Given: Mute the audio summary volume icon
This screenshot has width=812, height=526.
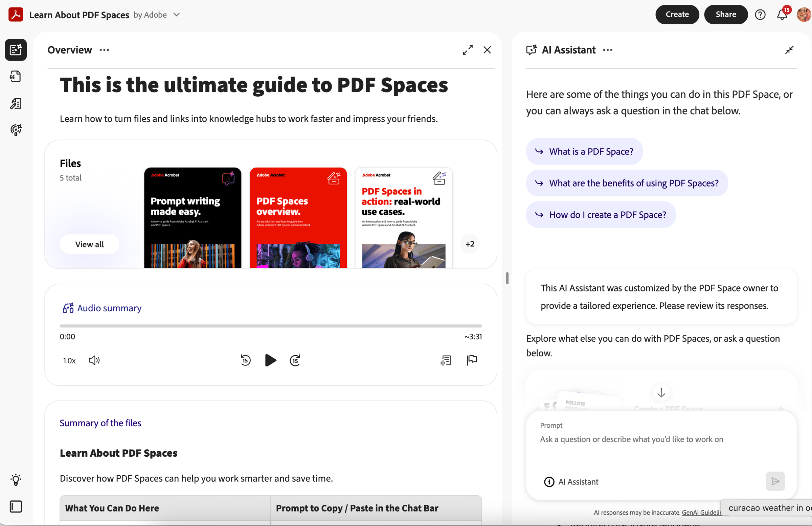Looking at the screenshot, I should click(x=94, y=360).
